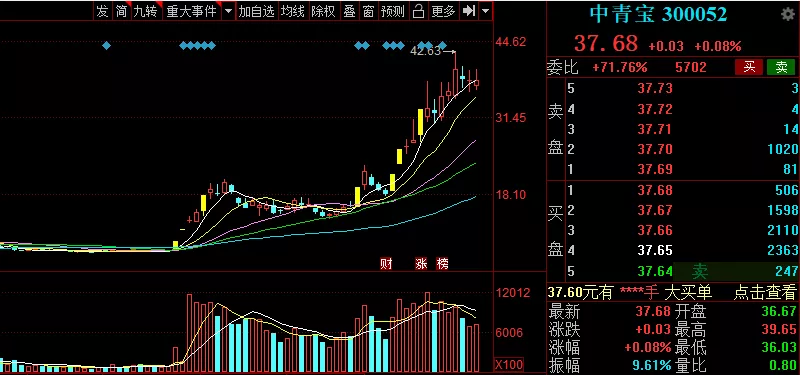Expand the dropdown arrow at toolbar end

click(486, 11)
